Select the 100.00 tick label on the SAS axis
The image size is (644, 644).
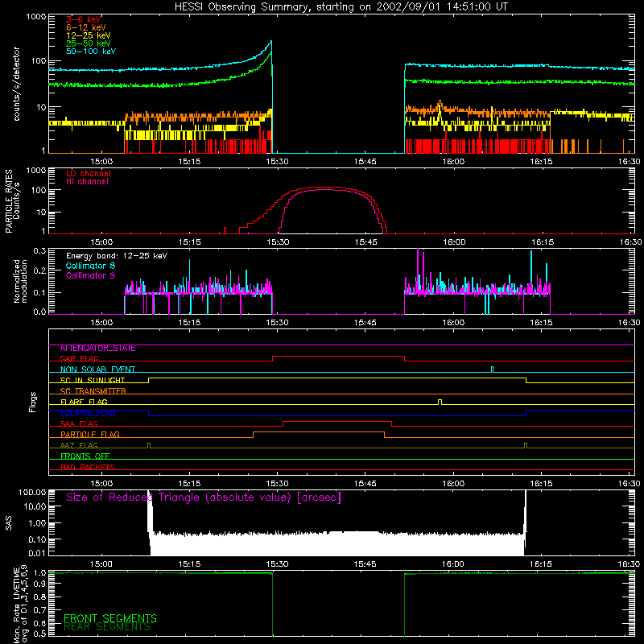coord(32,492)
